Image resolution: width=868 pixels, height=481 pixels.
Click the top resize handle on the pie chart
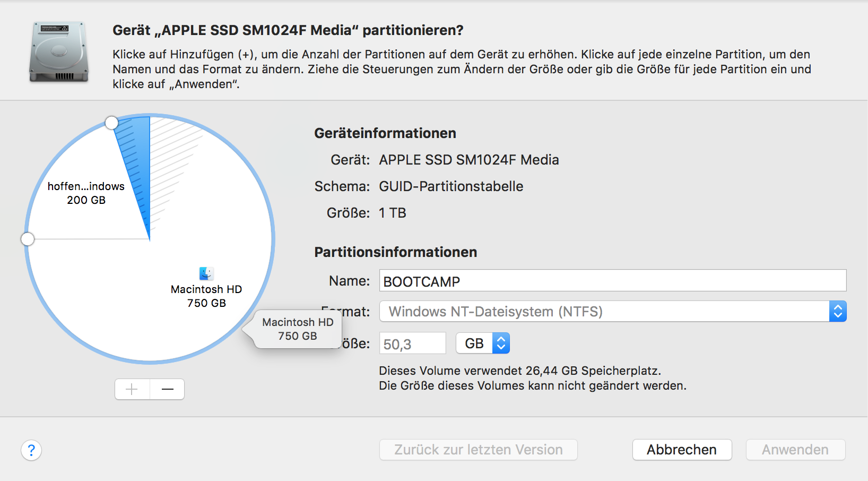(x=111, y=123)
